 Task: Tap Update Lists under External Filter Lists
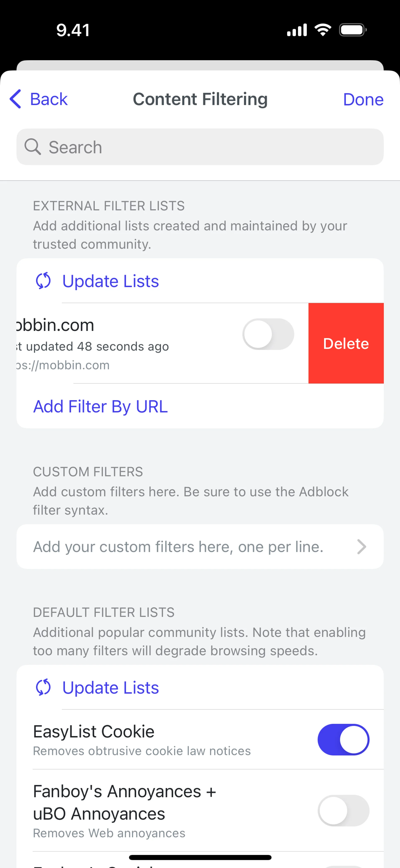[x=110, y=281]
